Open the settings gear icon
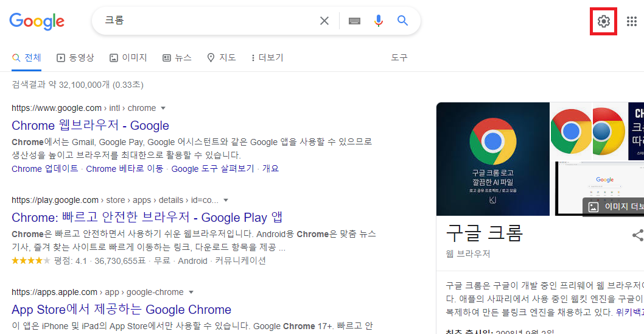The height and width of the screenshot is (334, 644). [x=603, y=21]
